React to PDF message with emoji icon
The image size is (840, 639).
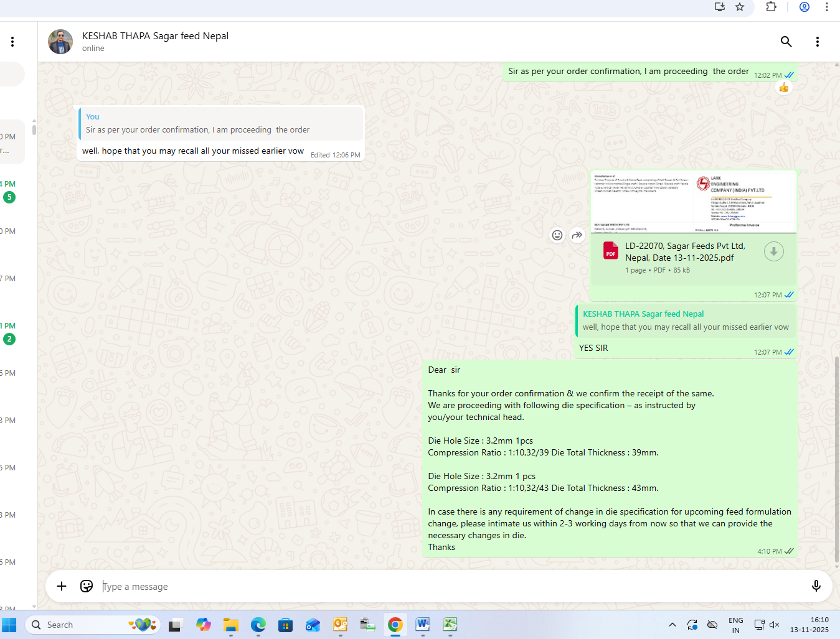pos(557,235)
